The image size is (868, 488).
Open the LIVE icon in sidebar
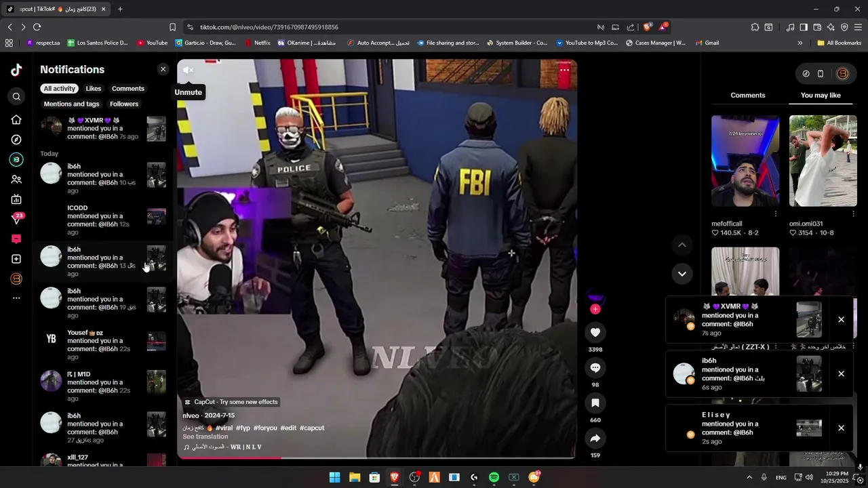click(x=16, y=199)
